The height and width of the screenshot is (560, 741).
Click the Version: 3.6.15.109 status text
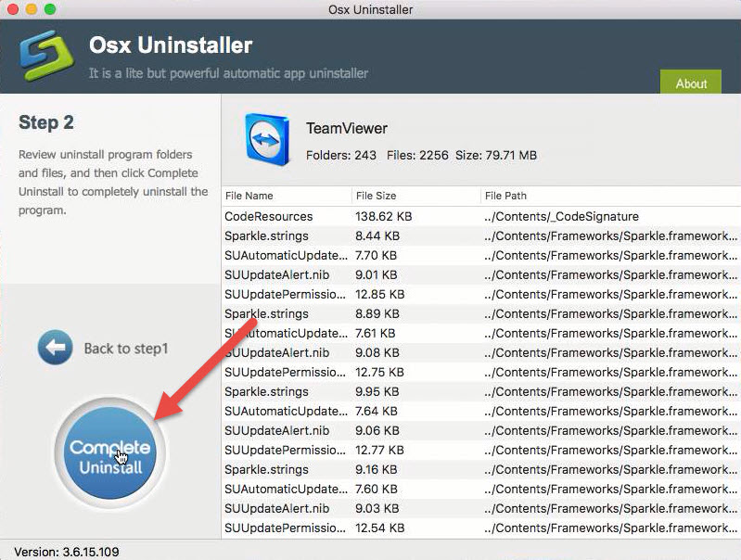pos(67,552)
